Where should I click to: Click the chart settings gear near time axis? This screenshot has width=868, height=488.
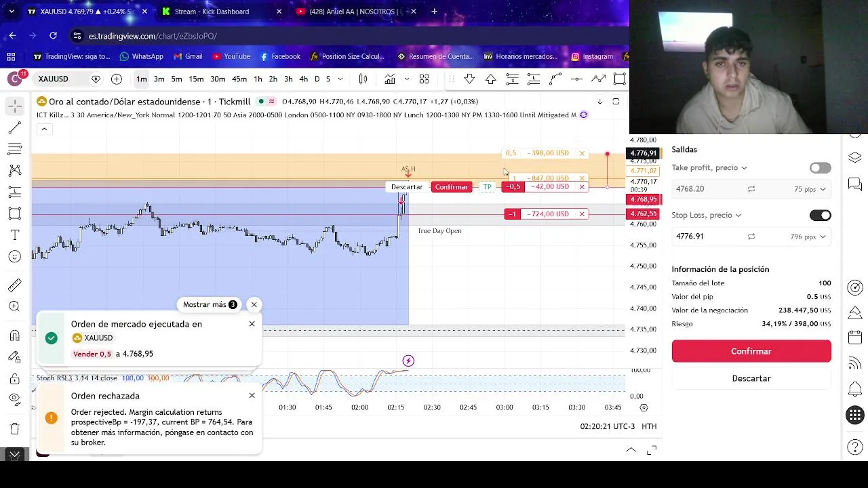[x=644, y=407]
